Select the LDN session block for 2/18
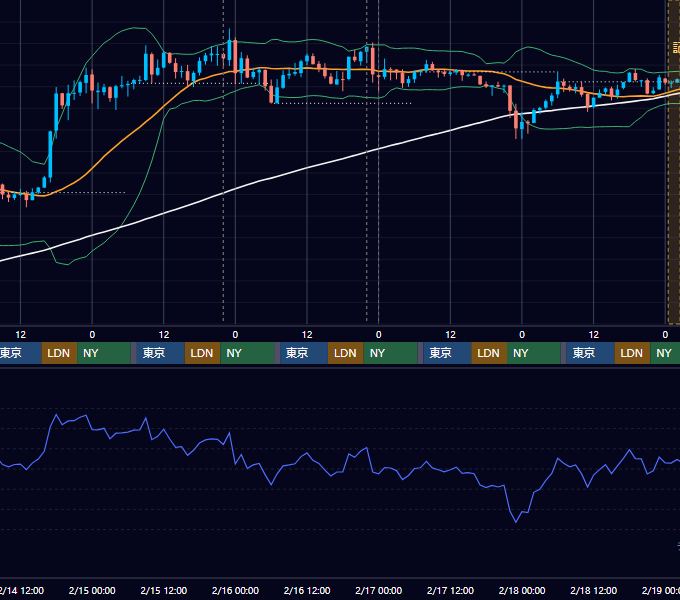Image resolution: width=680 pixels, height=600 pixels. point(632,353)
